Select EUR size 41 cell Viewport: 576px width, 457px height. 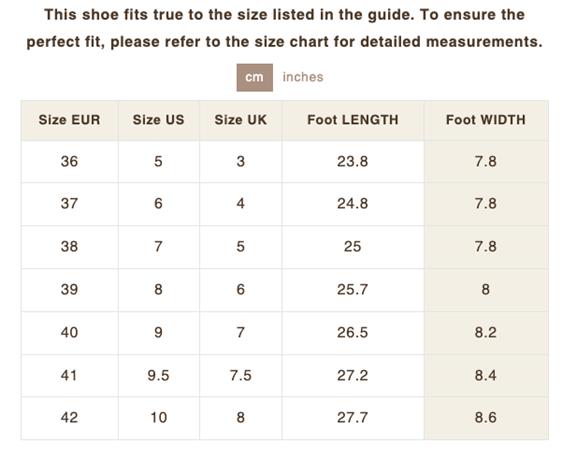69,375
